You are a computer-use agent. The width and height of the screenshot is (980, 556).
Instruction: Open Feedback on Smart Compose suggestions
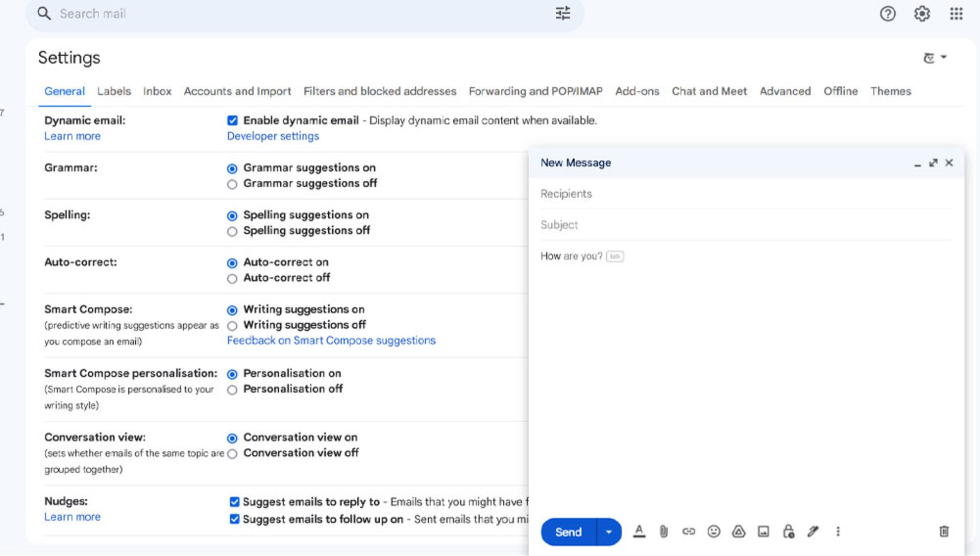[331, 341]
